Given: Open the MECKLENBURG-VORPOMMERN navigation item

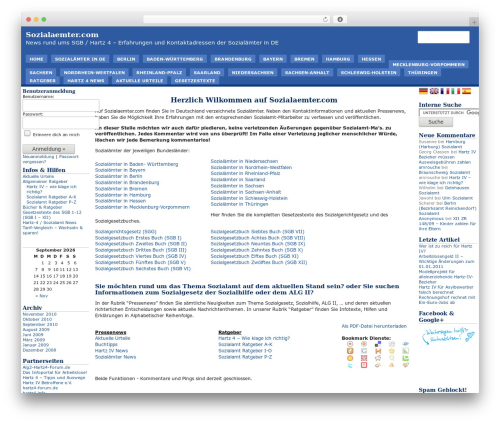Looking at the screenshot, I should tap(428, 65).
